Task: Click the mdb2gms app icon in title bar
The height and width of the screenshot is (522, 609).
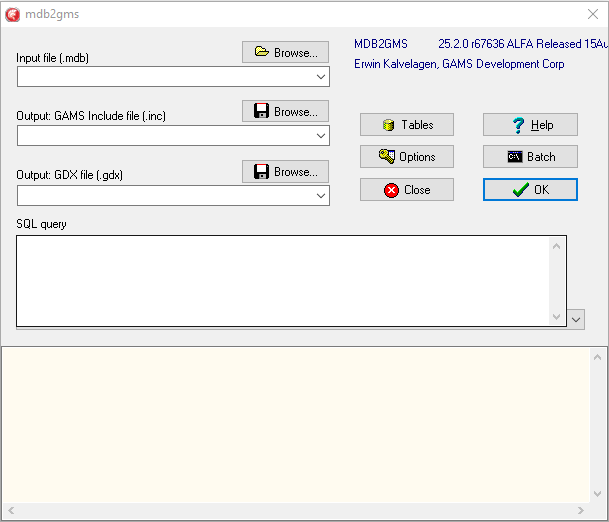Action: (13, 13)
